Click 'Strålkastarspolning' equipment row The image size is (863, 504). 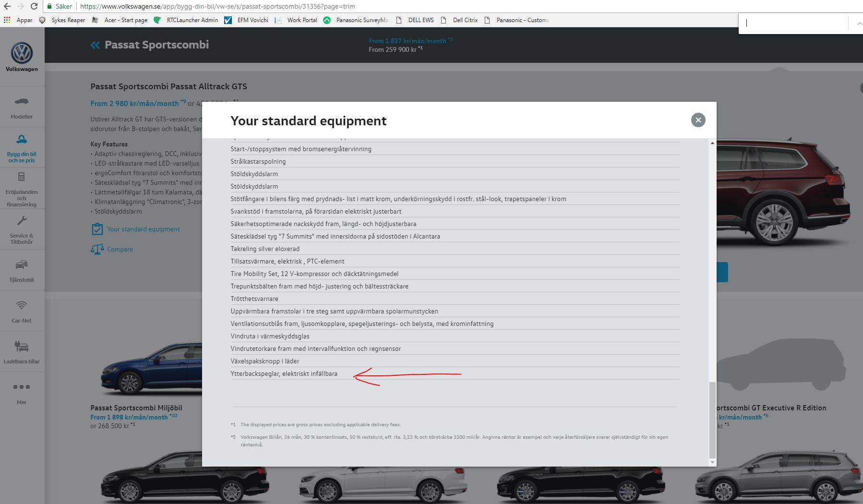pyautogui.click(x=455, y=161)
